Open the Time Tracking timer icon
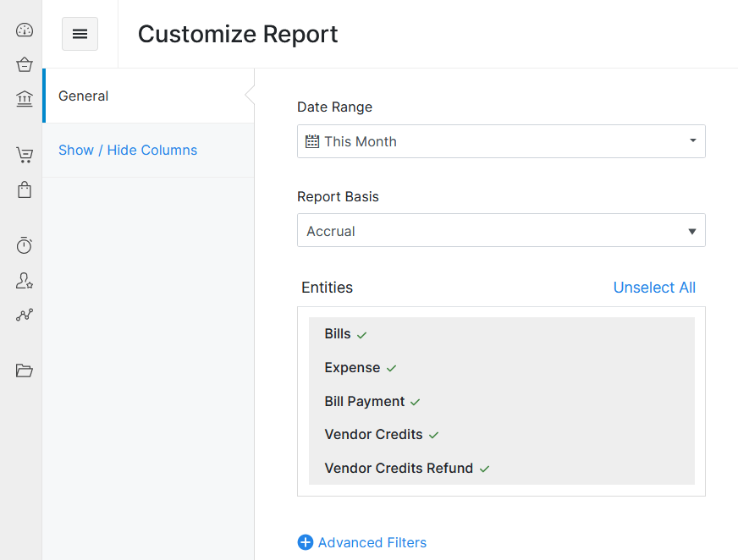 [24, 245]
